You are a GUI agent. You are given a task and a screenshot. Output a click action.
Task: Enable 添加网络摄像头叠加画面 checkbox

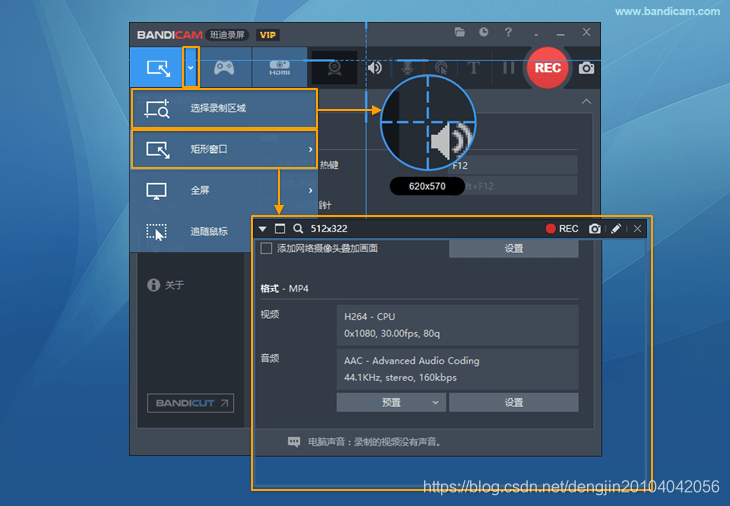click(x=266, y=248)
